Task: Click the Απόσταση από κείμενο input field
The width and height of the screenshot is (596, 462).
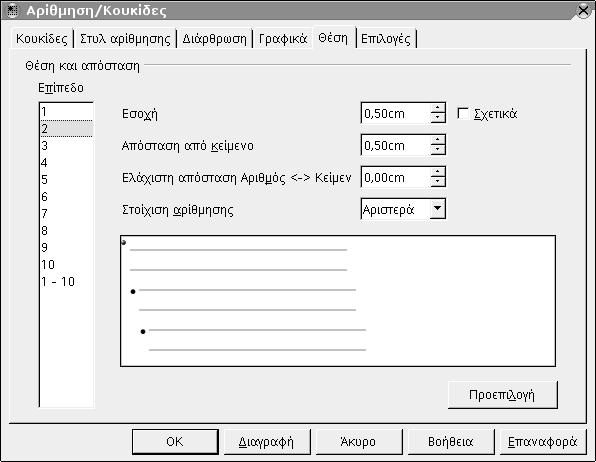Action: coord(396,145)
